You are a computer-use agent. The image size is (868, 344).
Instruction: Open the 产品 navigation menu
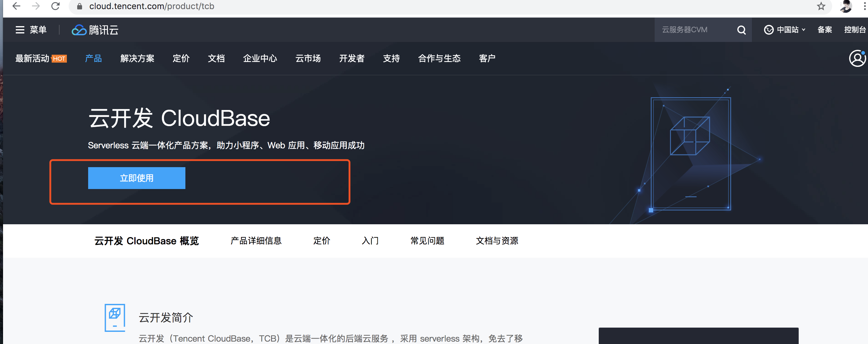click(93, 59)
